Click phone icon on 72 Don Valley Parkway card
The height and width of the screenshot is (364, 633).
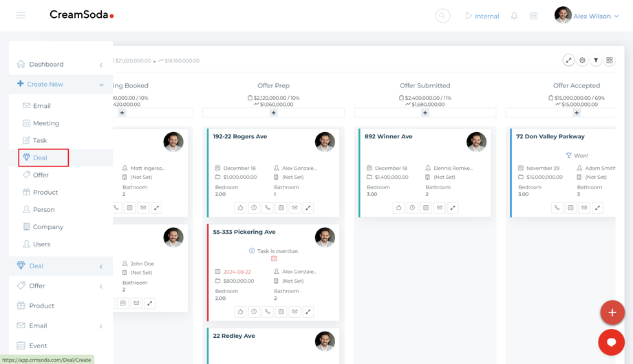pyautogui.click(x=557, y=208)
